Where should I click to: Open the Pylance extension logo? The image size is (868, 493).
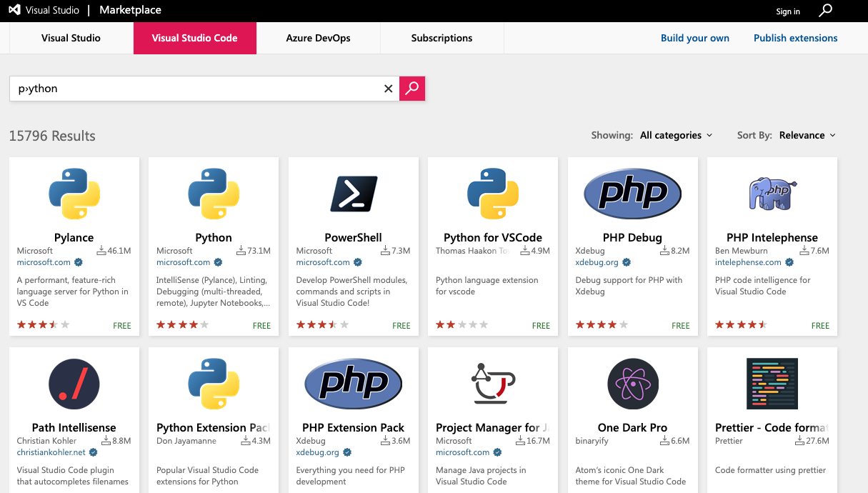click(74, 194)
